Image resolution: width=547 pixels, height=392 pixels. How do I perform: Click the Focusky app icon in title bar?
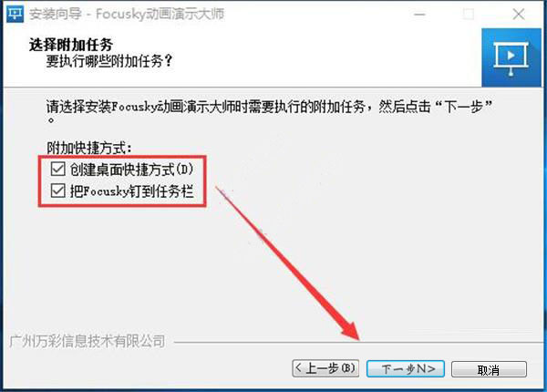(x=15, y=14)
